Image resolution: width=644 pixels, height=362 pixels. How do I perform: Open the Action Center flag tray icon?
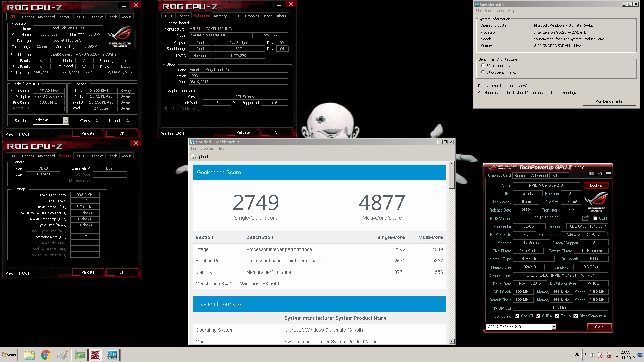coord(601,355)
